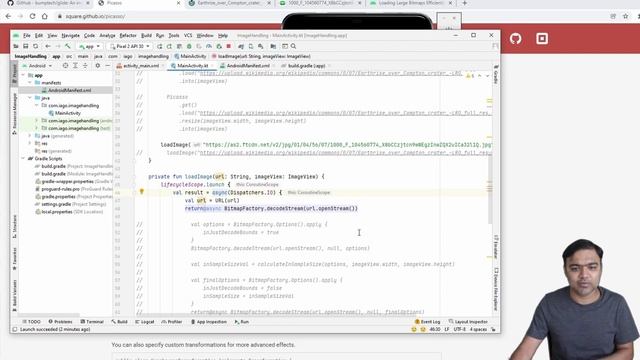Click the browser Reload icon
The width and height of the screenshot is (640, 360).
pos(32,16)
